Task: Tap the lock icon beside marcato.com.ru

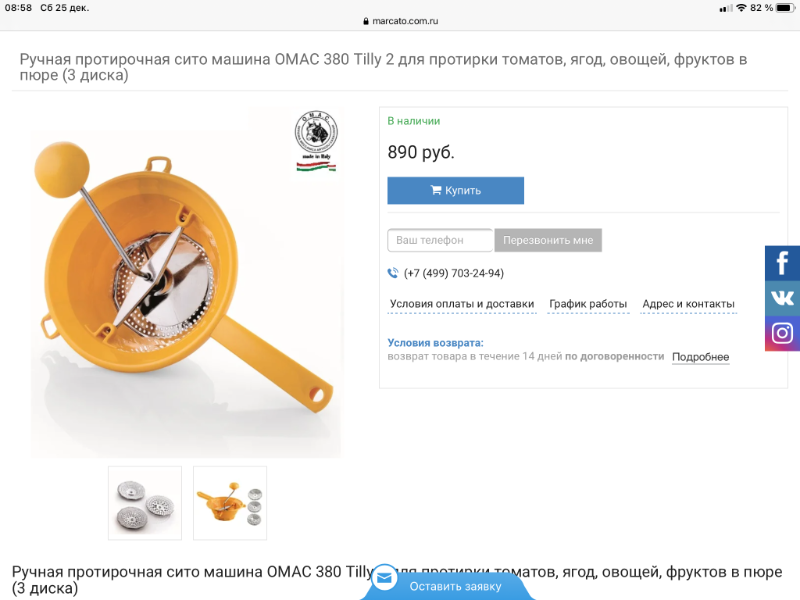Action: point(366,21)
